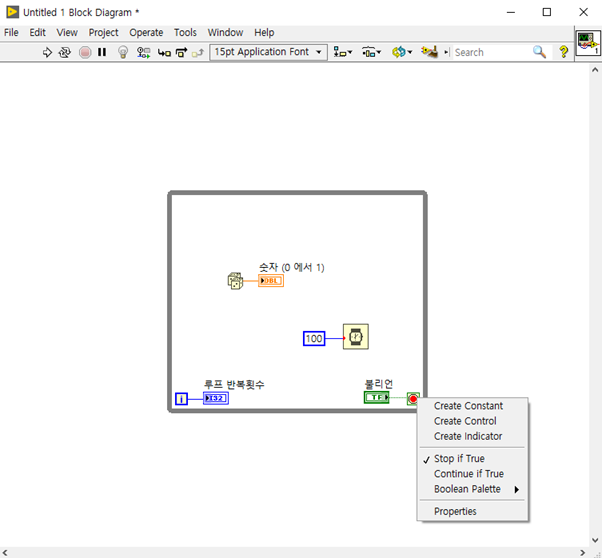Click Step Over button
Image resolution: width=602 pixels, height=558 pixels.
tap(181, 52)
